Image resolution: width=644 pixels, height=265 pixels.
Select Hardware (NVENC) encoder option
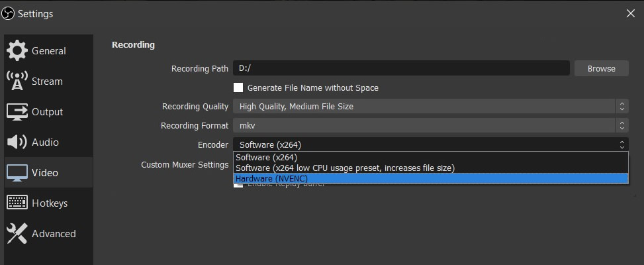coord(430,178)
